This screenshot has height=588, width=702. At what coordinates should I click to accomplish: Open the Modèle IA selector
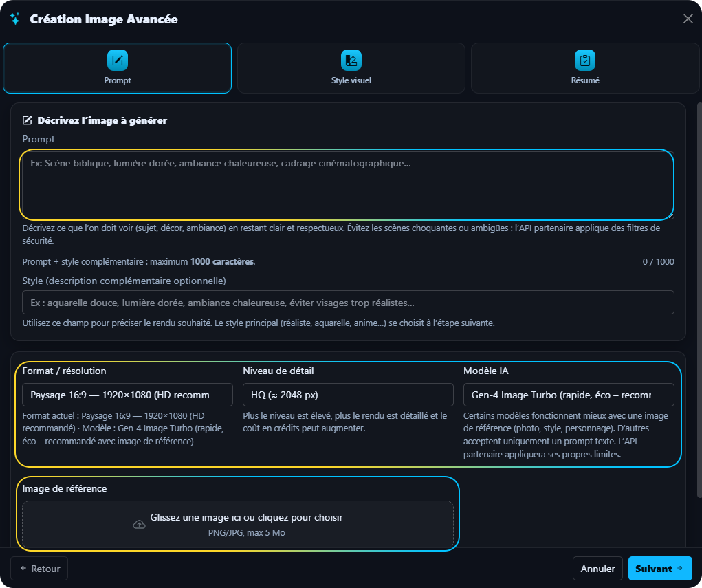569,395
